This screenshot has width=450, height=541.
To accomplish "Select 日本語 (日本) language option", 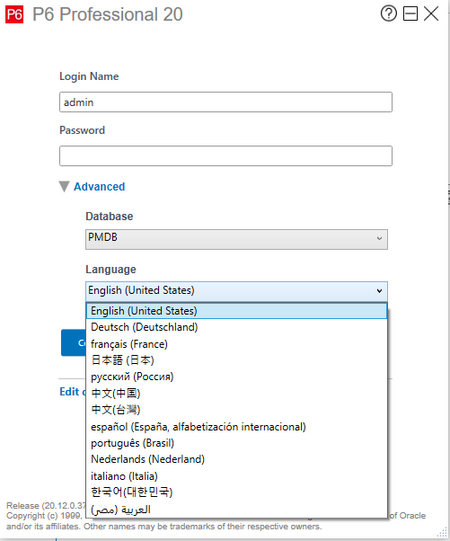I will [237, 360].
